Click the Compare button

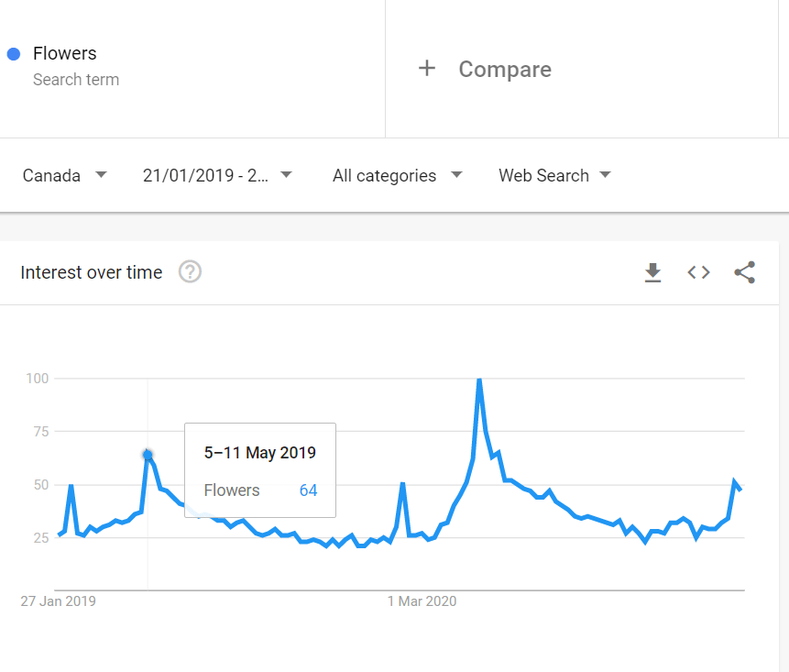(504, 70)
